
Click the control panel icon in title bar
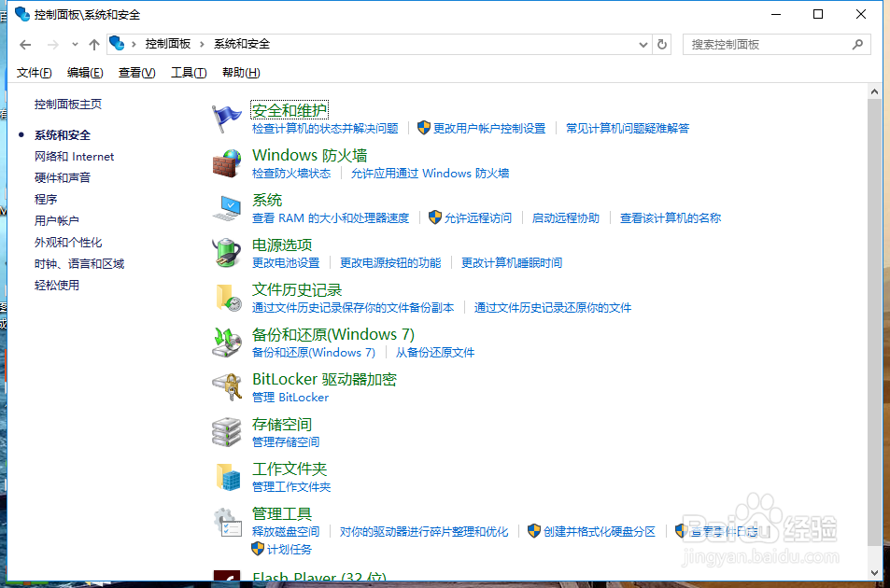22,14
